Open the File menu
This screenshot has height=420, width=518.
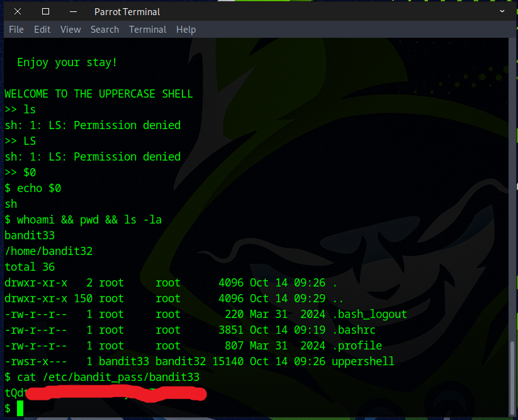[16, 30]
